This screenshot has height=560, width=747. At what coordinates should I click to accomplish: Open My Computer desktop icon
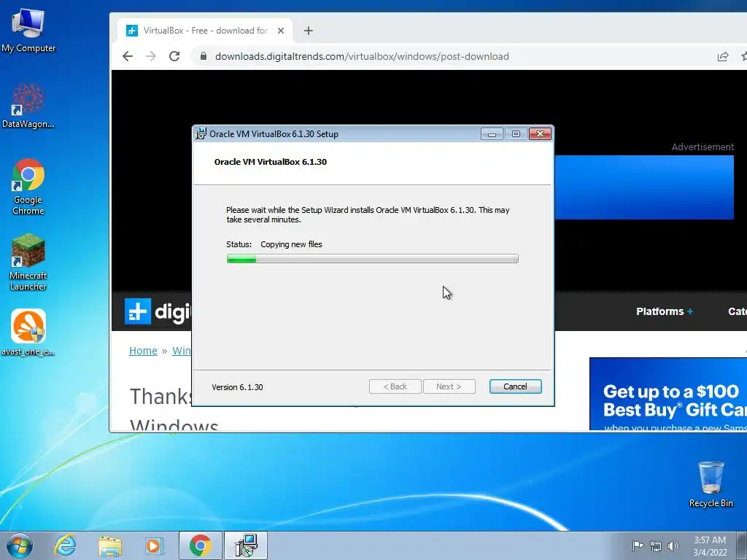click(28, 31)
